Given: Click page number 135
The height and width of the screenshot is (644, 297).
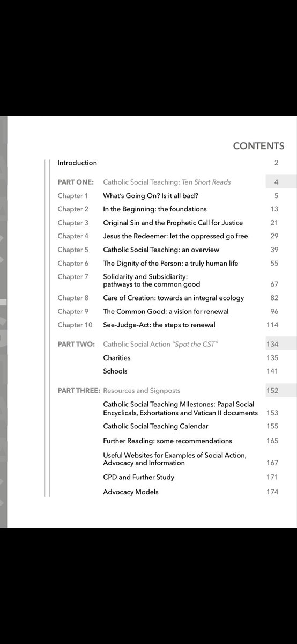Looking at the screenshot, I should (272, 357).
